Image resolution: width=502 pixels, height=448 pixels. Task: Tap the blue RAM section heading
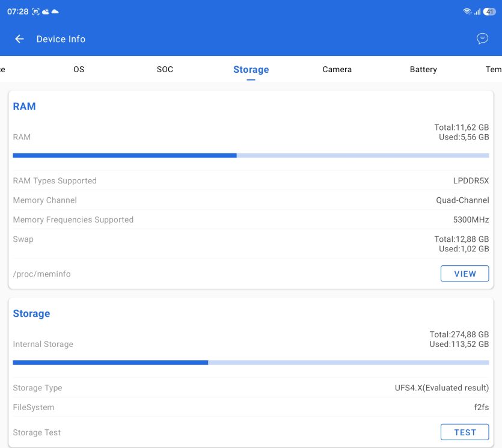click(24, 106)
